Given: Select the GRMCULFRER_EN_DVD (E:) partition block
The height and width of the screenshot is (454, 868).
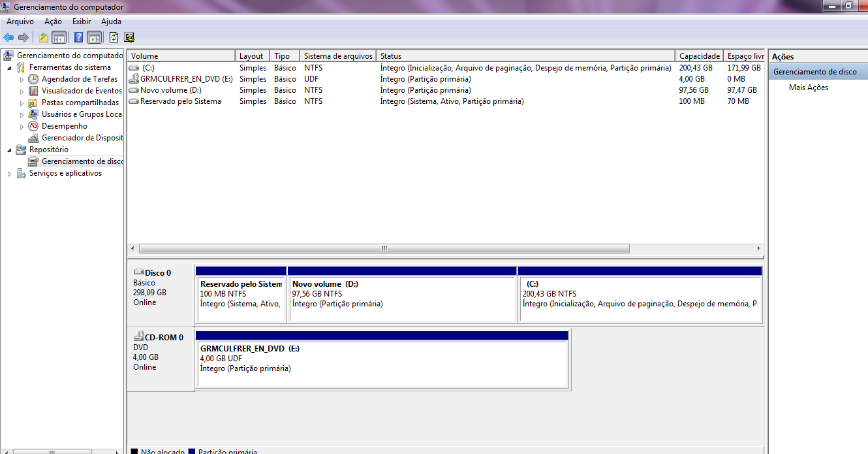Looking at the screenshot, I should 382,360.
